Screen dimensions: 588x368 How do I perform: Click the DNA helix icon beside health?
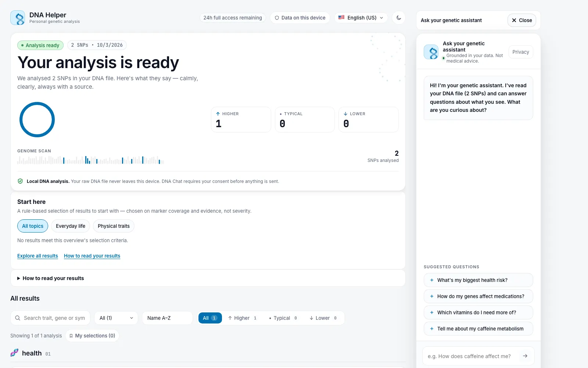[x=14, y=353]
